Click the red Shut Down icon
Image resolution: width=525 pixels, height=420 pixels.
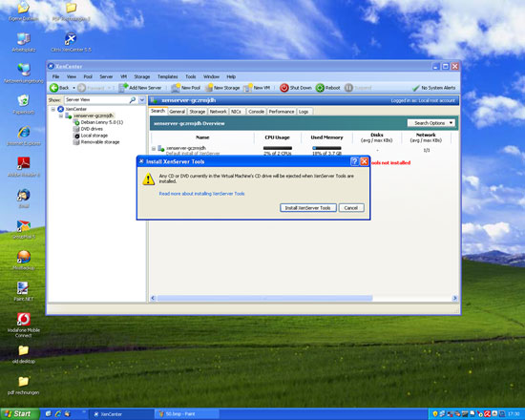283,88
